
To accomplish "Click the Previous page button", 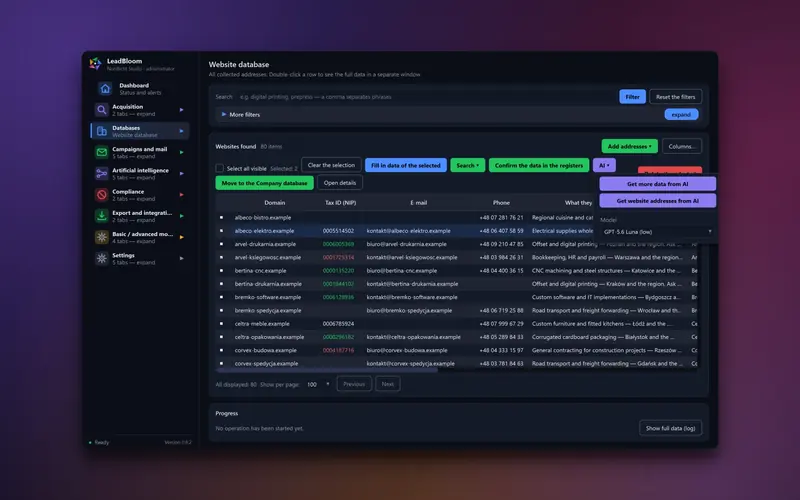I will pos(354,384).
